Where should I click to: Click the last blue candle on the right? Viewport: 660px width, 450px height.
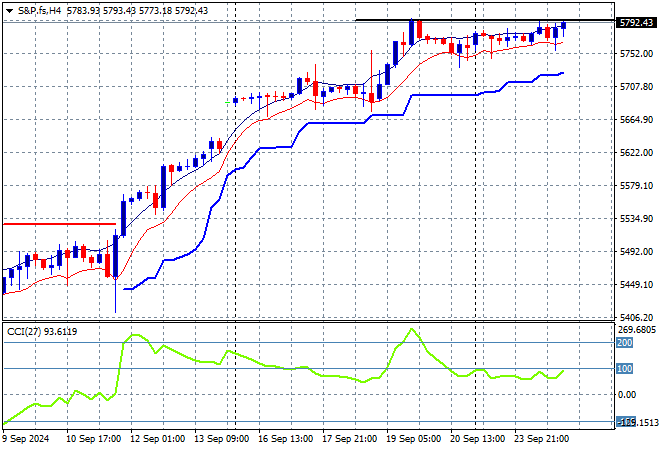tap(563, 28)
